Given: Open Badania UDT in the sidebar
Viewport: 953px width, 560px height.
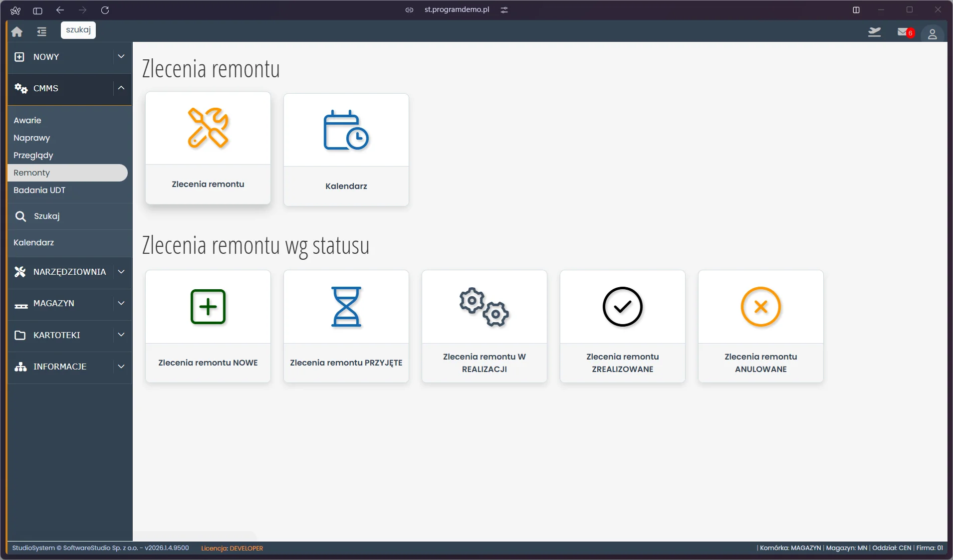Looking at the screenshot, I should click(x=39, y=190).
